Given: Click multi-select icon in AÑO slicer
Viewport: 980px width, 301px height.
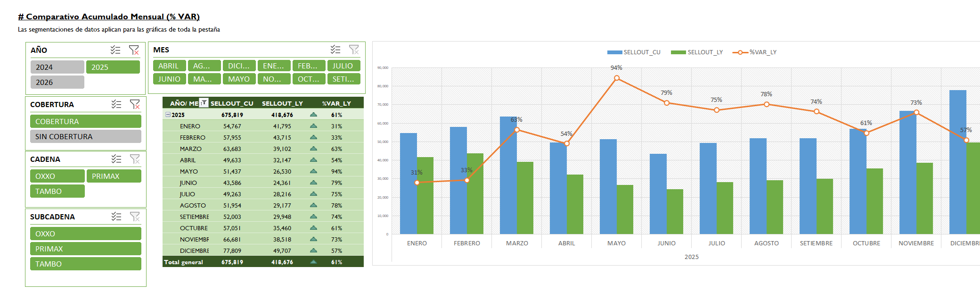Looking at the screenshot, I should pyautogui.click(x=115, y=50).
